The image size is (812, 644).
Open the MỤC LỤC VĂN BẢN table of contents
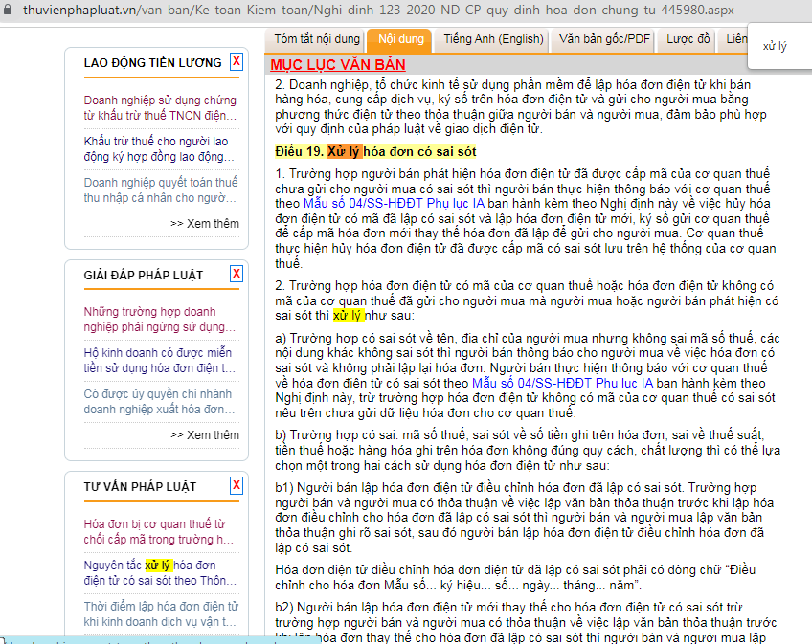(337, 65)
